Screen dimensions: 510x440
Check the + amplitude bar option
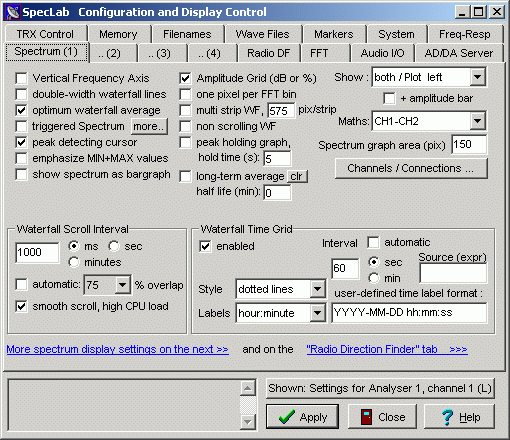click(x=389, y=98)
